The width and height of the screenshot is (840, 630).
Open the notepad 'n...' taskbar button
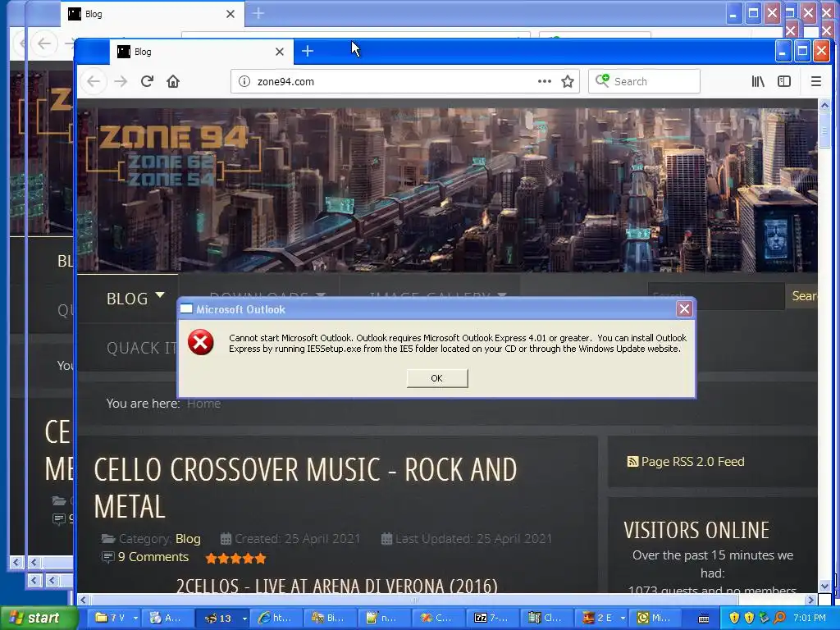pyautogui.click(x=382, y=619)
